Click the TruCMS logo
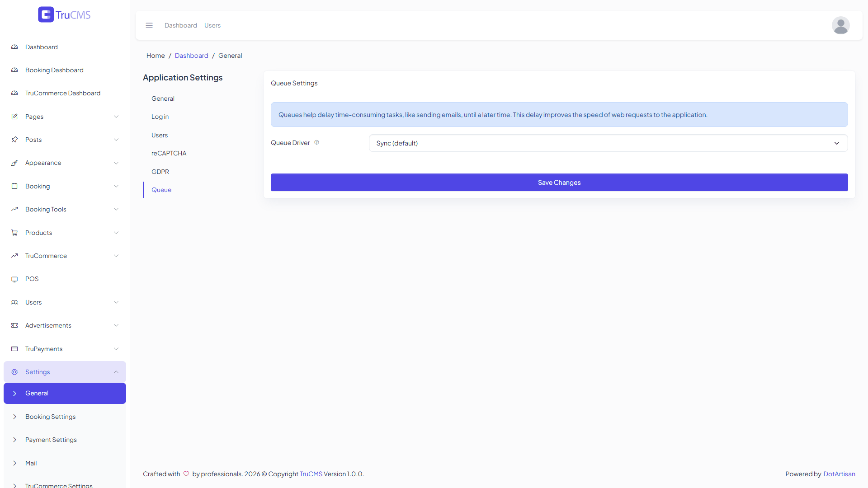The width and height of the screenshot is (868, 488). coord(64,14)
